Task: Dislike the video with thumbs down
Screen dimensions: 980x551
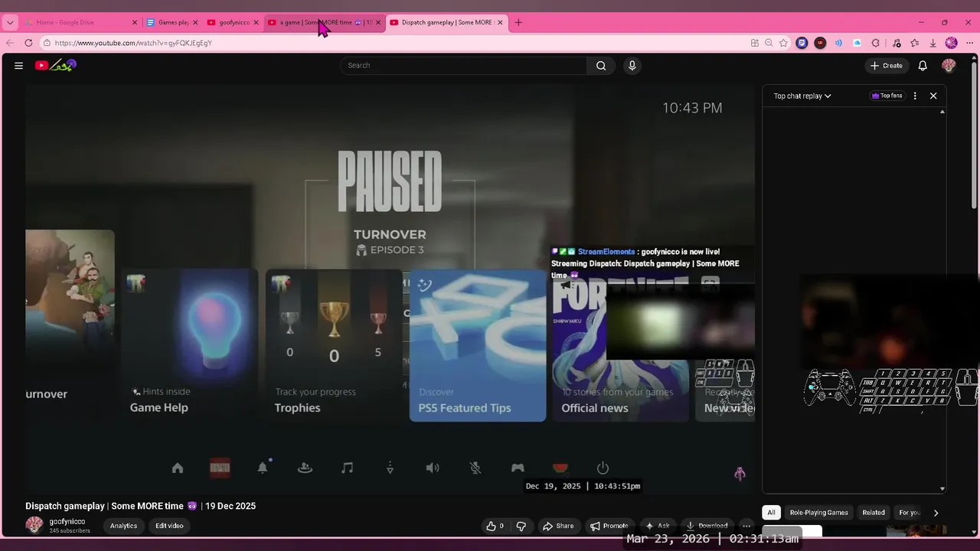Action: [x=521, y=526]
